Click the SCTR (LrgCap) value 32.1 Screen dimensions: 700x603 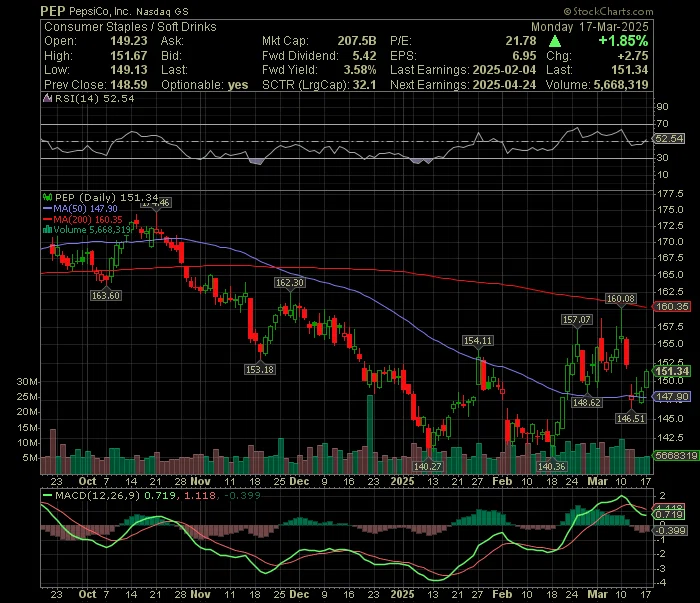click(x=364, y=85)
